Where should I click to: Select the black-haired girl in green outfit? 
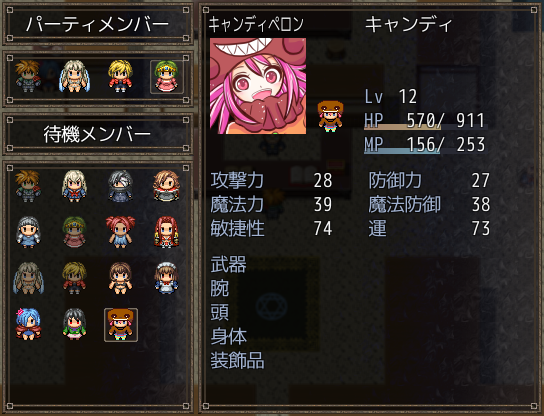point(74,324)
